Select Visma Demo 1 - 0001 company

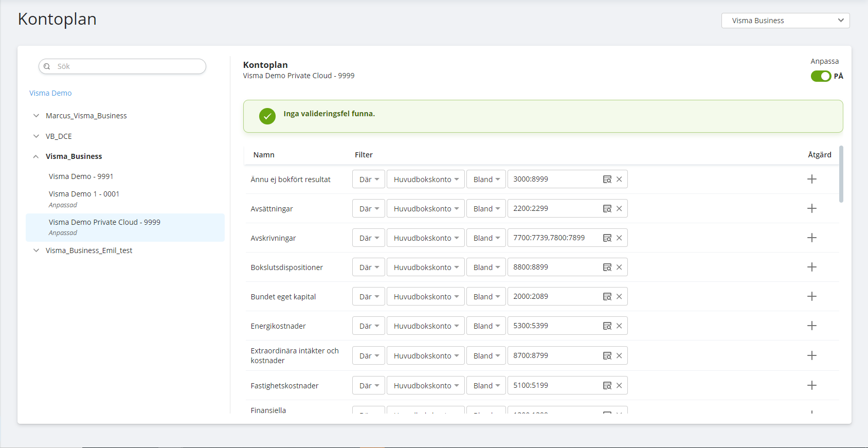coord(84,194)
